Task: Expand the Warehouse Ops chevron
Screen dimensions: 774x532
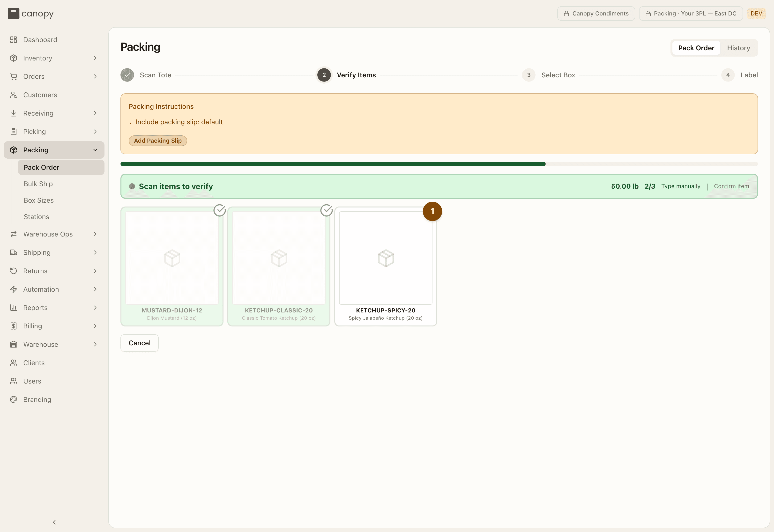Action: pyautogui.click(x=95, y=234)
